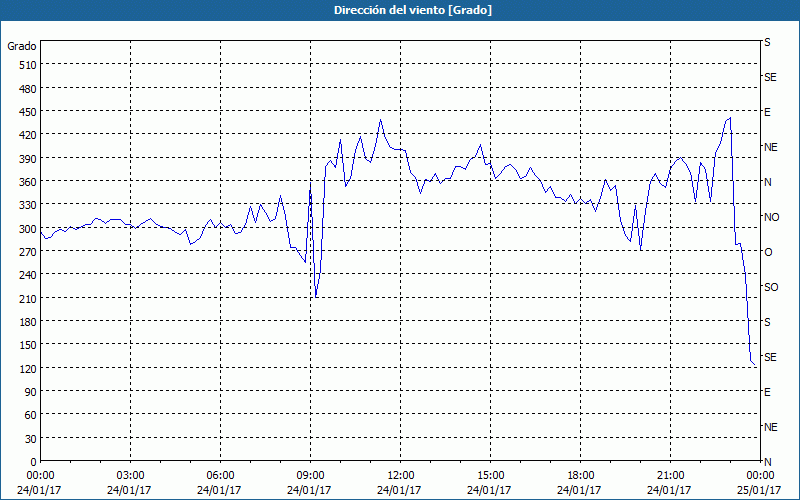Select the 25/01/17 date label
This screenshot has width=800, height=500.
tap(760, 490)
